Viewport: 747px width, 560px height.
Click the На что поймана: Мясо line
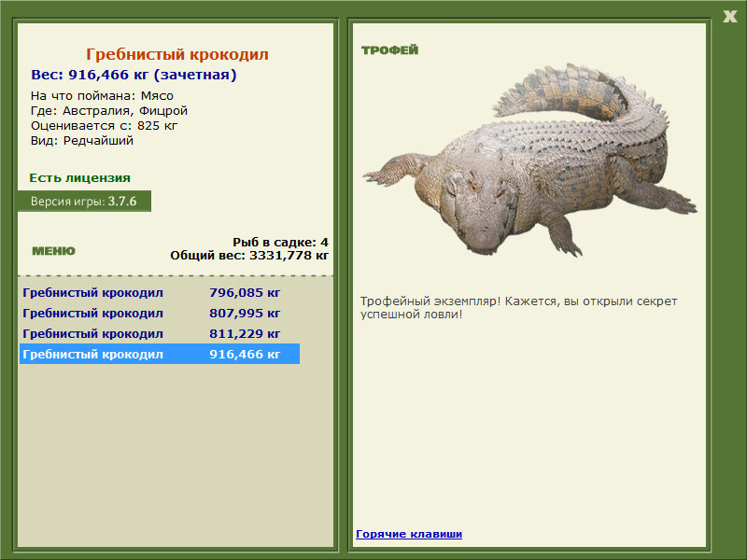[x=102, y=96]
